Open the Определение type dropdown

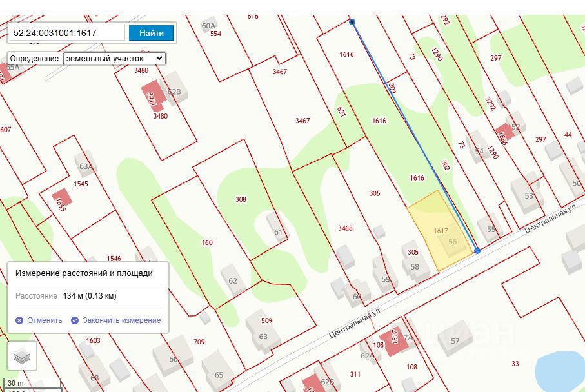coord(115,59)
